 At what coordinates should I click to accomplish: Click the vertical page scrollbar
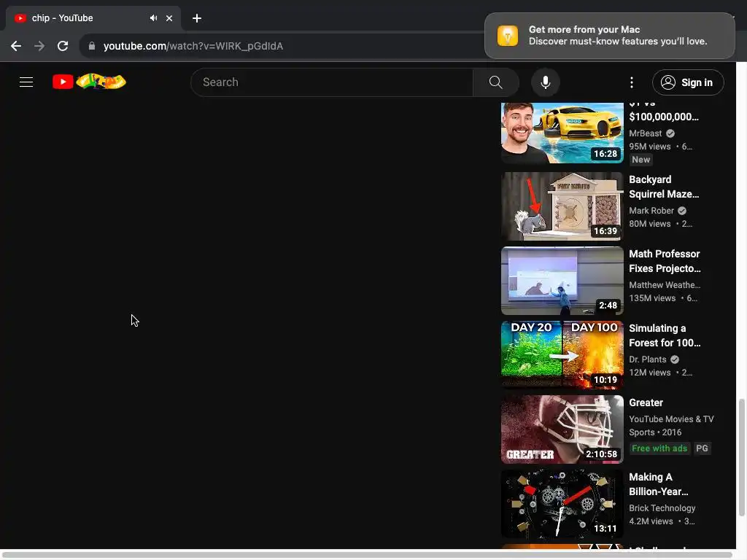click(741, 457)
